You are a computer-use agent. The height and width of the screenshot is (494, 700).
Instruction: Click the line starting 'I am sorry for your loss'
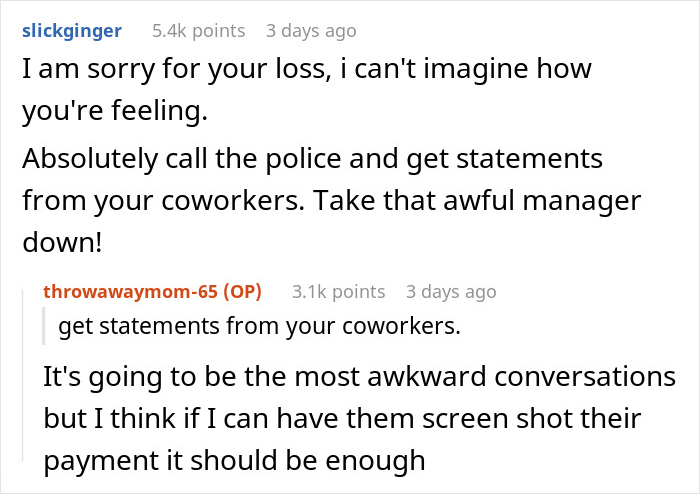pos(306,70)
